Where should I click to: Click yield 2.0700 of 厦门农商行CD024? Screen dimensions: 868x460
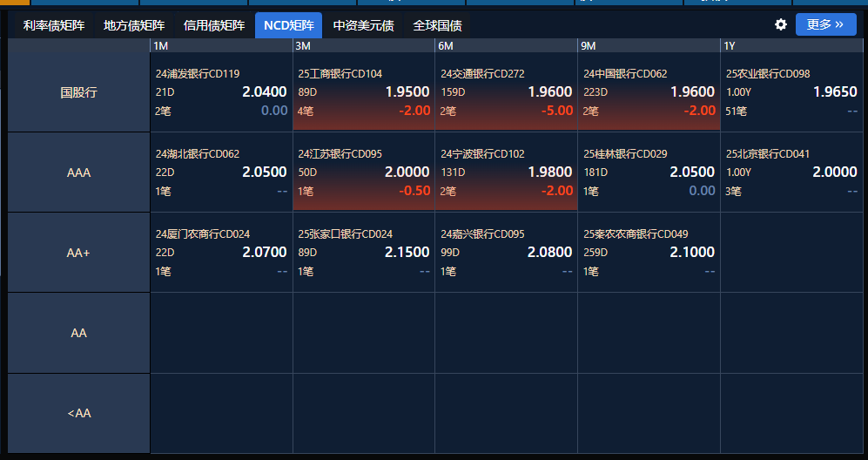[265, 253]
